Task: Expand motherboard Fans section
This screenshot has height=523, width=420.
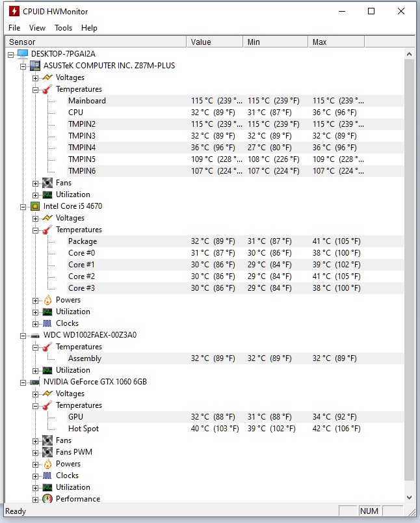Action: 35,184
